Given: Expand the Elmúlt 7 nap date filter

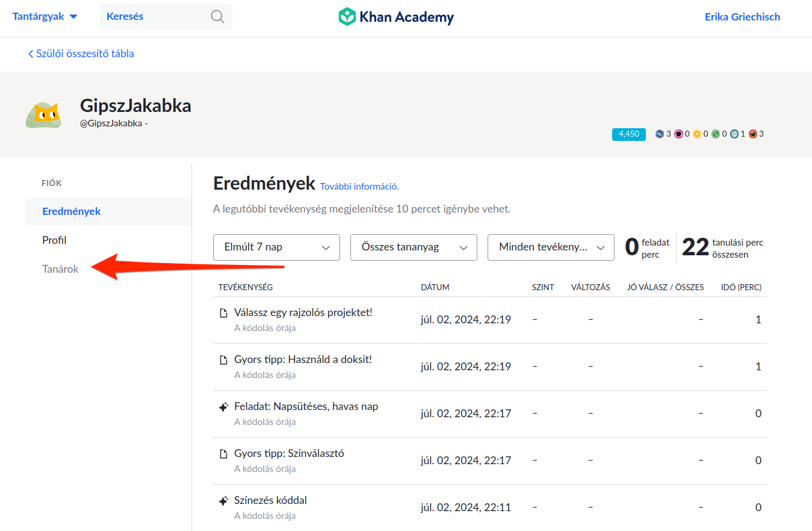Looking at the screenshot, I should (276, 247).
